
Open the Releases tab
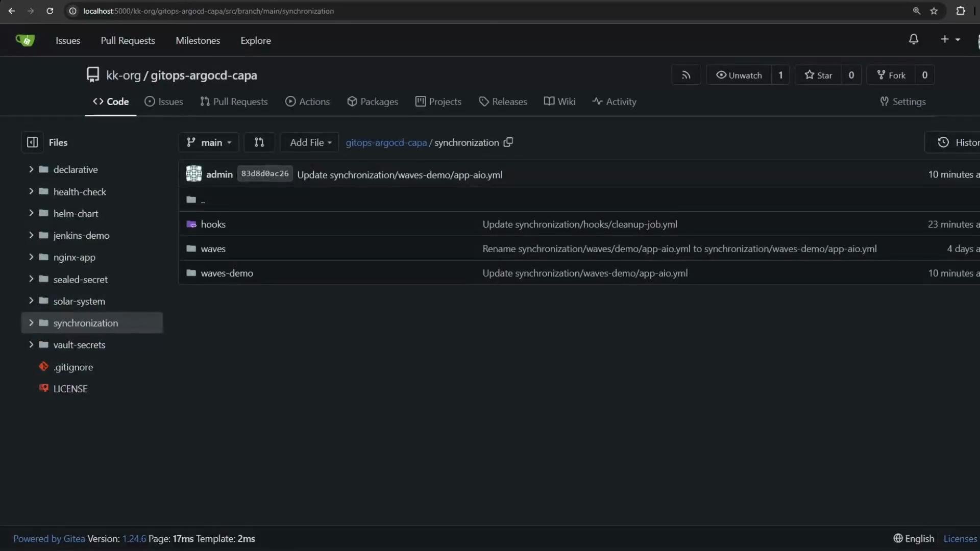(x=503, y=102)
